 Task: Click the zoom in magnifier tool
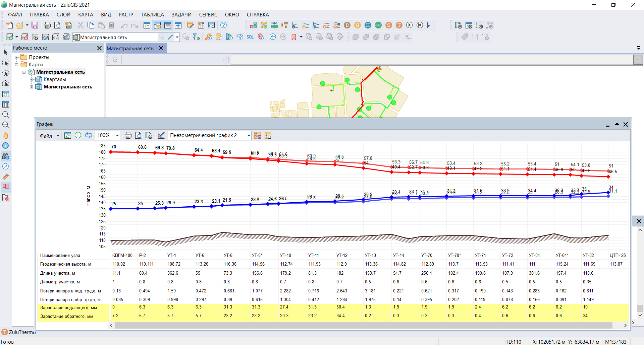click(5, 115)
